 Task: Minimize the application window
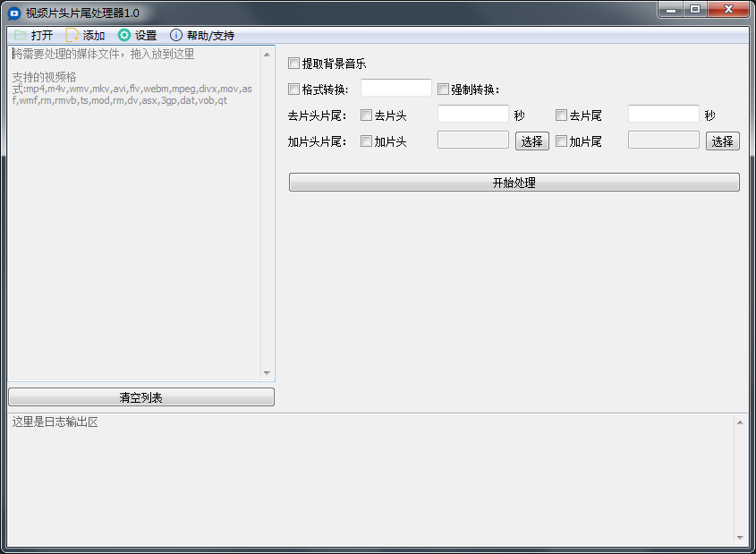pyautogui.click(x=671, y=9)
